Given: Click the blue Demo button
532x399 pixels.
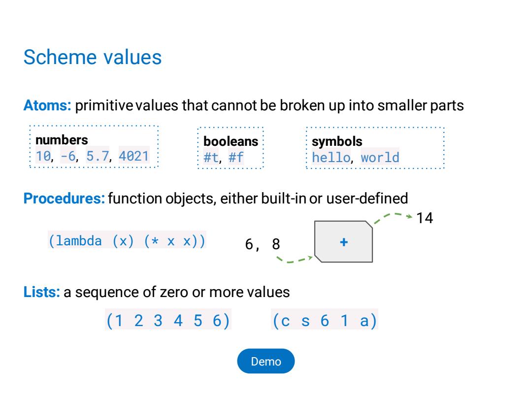Looking at the screenshot, I should pyautogui.click(x=266, y=361).
